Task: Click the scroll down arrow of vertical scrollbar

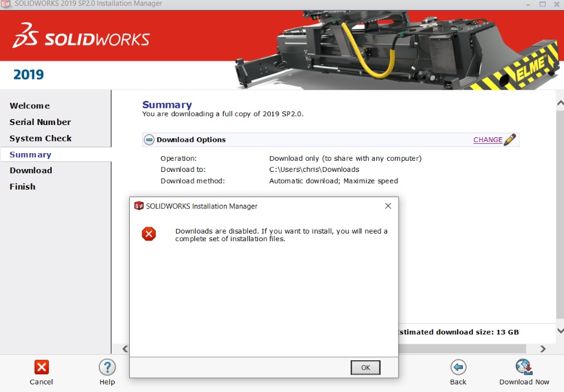Action: coord(560,330)
